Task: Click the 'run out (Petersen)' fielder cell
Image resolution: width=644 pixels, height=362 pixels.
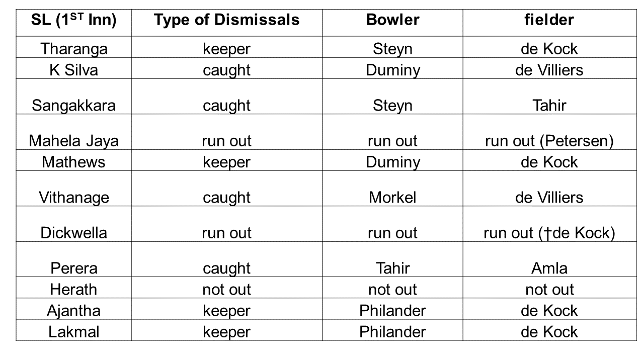Action: 549,141
